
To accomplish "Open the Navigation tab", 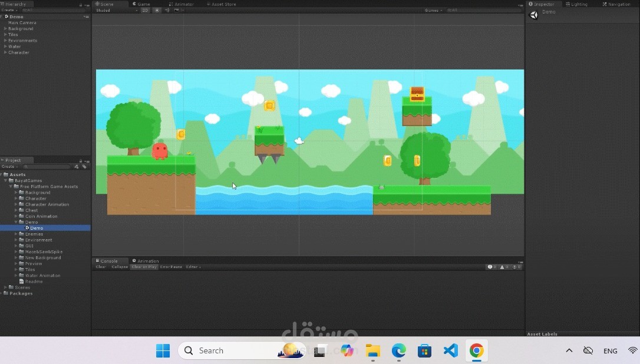I will click(x=616, y=4).
